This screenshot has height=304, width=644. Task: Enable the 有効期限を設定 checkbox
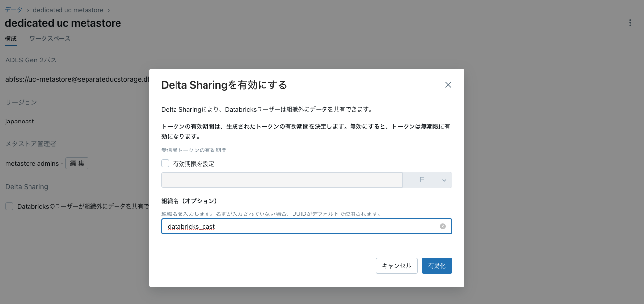tap(165, 163)
